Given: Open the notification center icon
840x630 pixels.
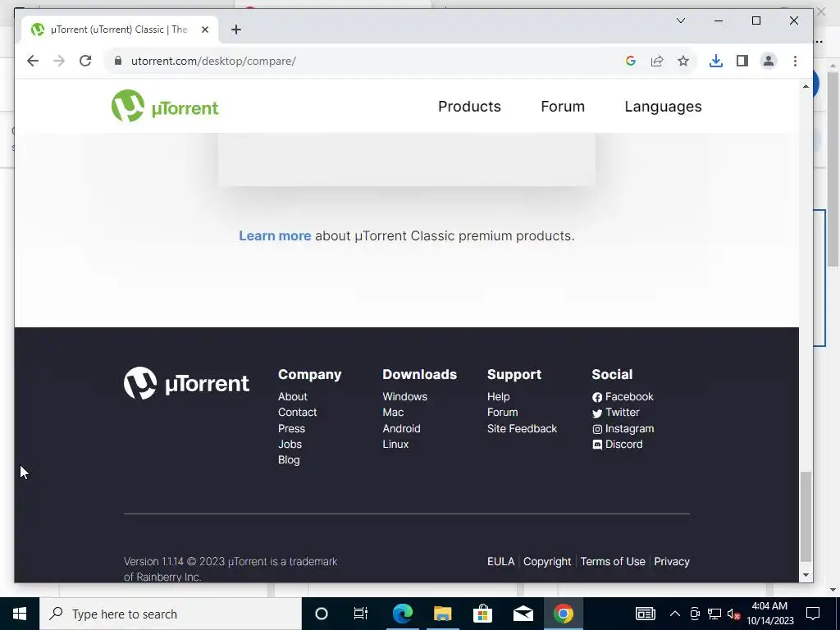Looking at the screenshot, I should pyautogui.click(x=813, y=614).
